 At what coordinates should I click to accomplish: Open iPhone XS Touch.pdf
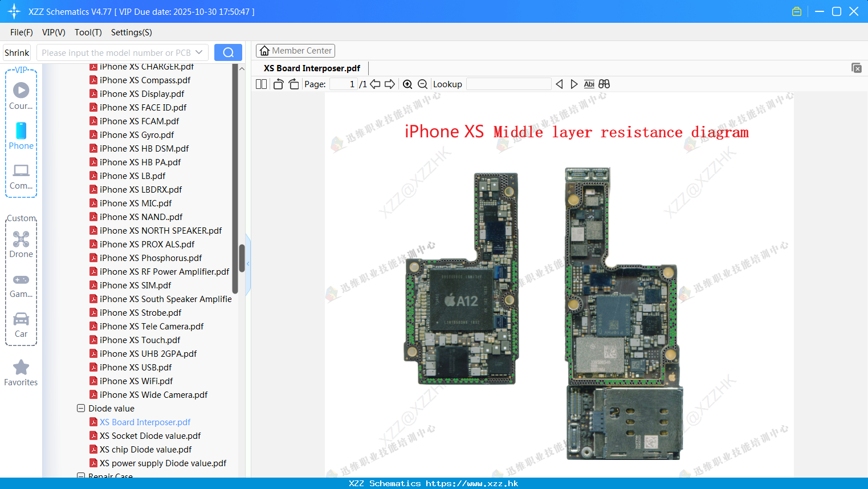[x=140, y=340]
